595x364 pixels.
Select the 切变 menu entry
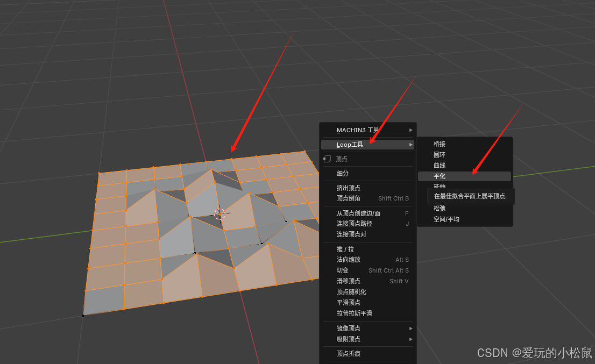coord(367,270)
